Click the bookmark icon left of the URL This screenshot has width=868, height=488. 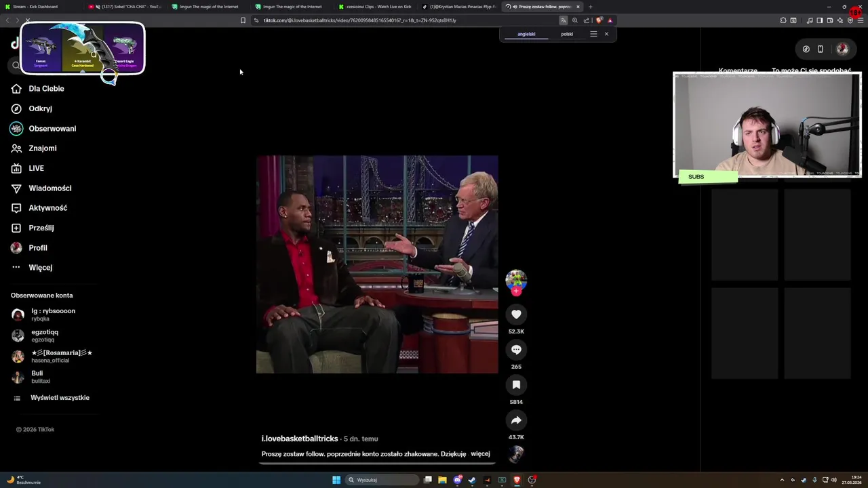(x=243, y=20)
